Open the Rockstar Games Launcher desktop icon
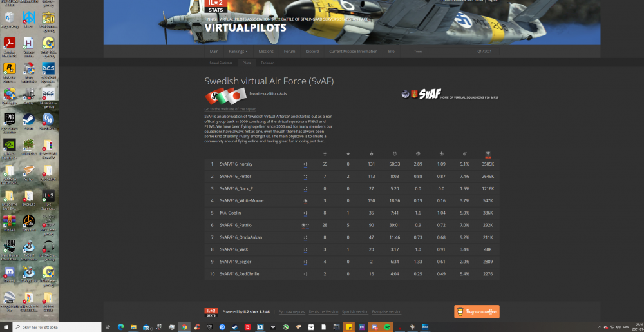This screenshot has height=332, width=644. point(9,72)
